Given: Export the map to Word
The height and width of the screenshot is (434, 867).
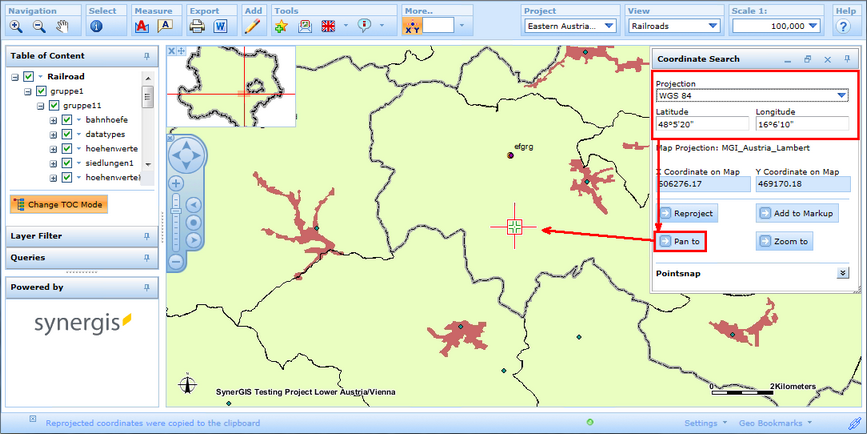Looking at the screenshot, I should coord(221,26).
